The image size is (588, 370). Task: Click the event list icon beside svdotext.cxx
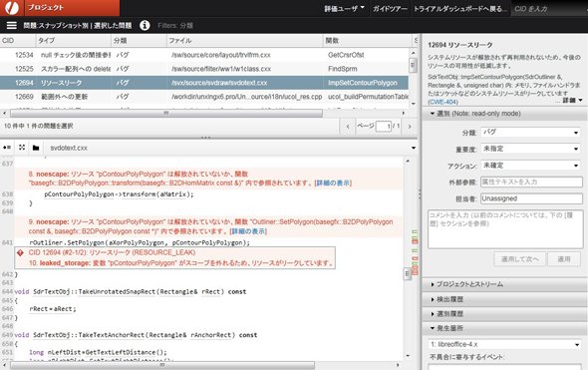click(7, 148)
